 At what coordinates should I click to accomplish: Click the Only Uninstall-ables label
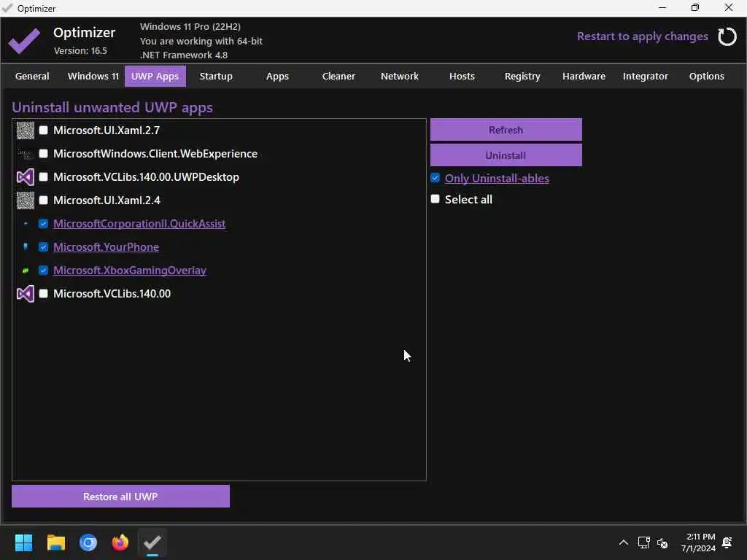click(497, 178)
